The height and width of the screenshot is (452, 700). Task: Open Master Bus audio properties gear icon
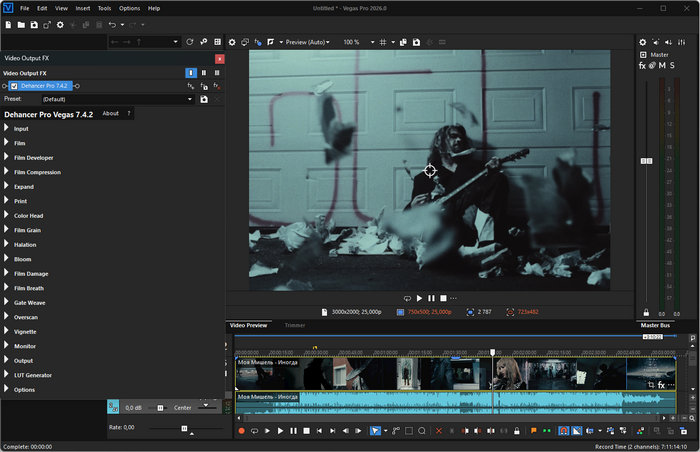click(x=642, y=42)
